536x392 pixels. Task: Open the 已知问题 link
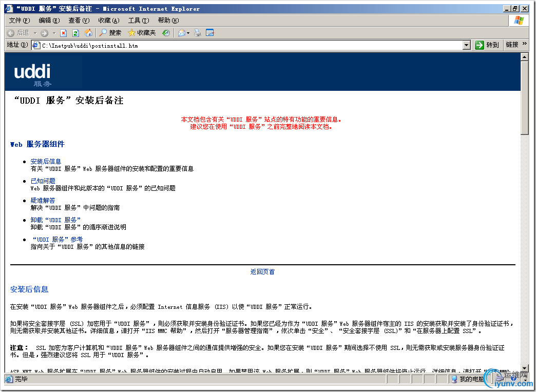coord(43,181)
